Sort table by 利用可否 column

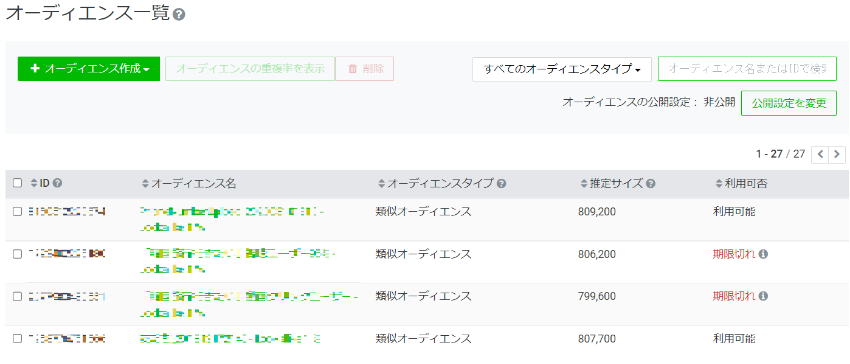pyautogui.click(x=719, y=184)
